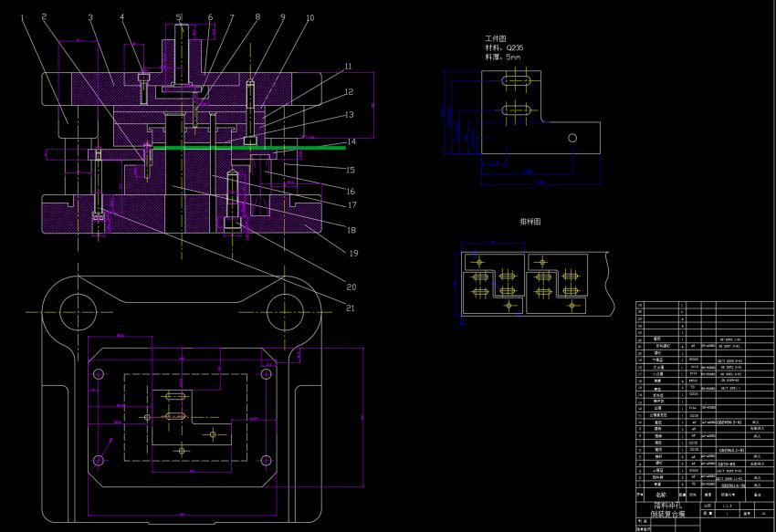Click the 料厚: 5mm note

(x=503, y=57)
